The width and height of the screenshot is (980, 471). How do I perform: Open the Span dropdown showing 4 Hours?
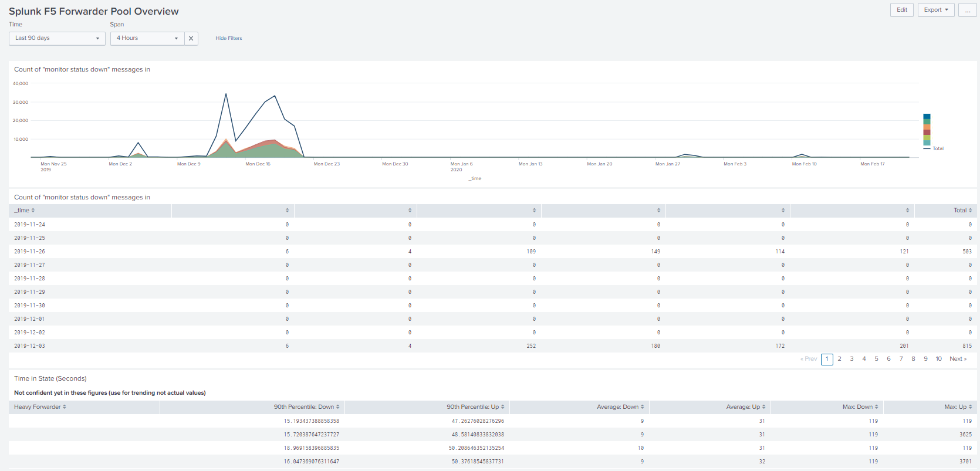[147, 38]
